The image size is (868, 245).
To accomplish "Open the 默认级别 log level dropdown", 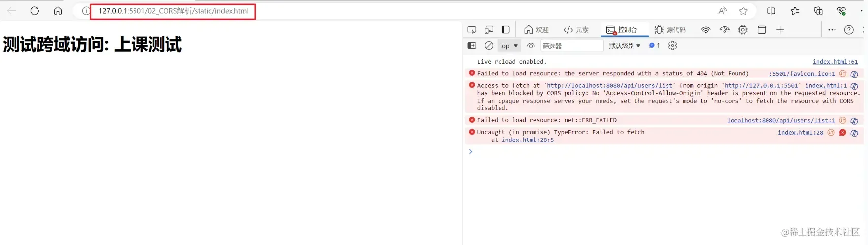I will pyautogui.click(x=625, y=46).
